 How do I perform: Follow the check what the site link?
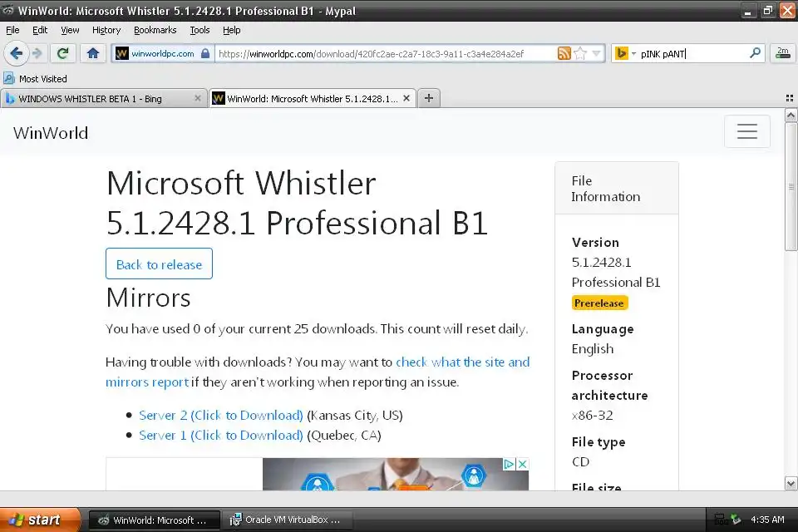click(x=462, y=362)
